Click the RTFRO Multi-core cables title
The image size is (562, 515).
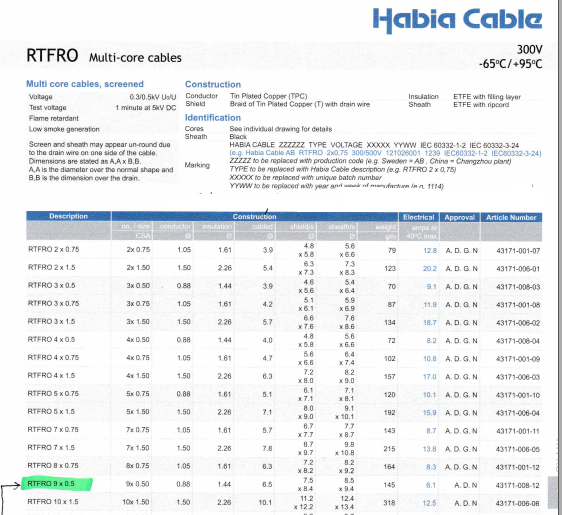tap(104, 56)
